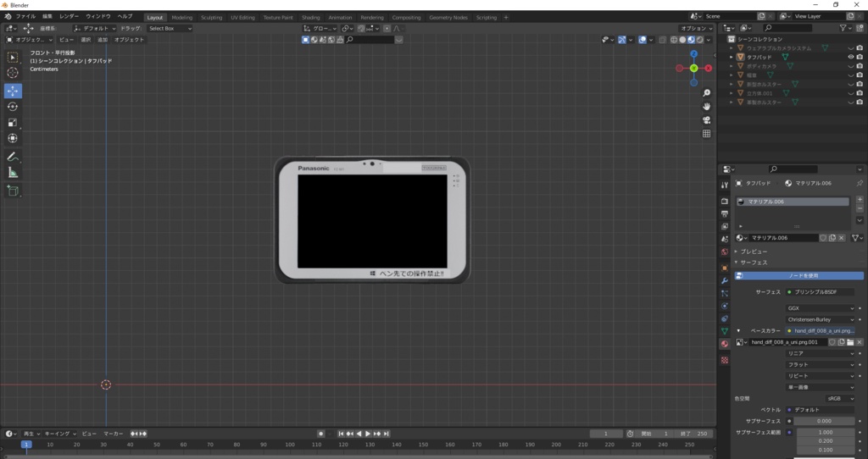Select the Add Cube tool
This screenshot has width=868, height=459.
click(x=13, y=191)
